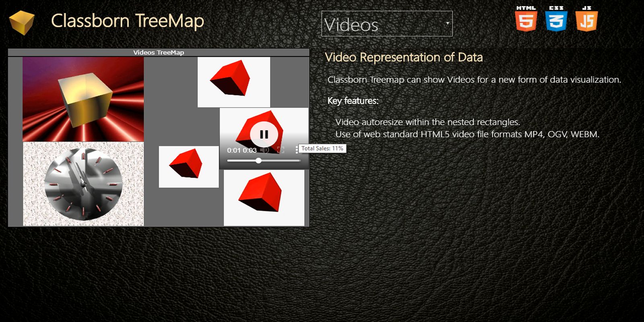Viewport: 644px width, 322px height.
Task: Click the 'Total Sales: 11%' tooltip
Action: coord(322,149)
